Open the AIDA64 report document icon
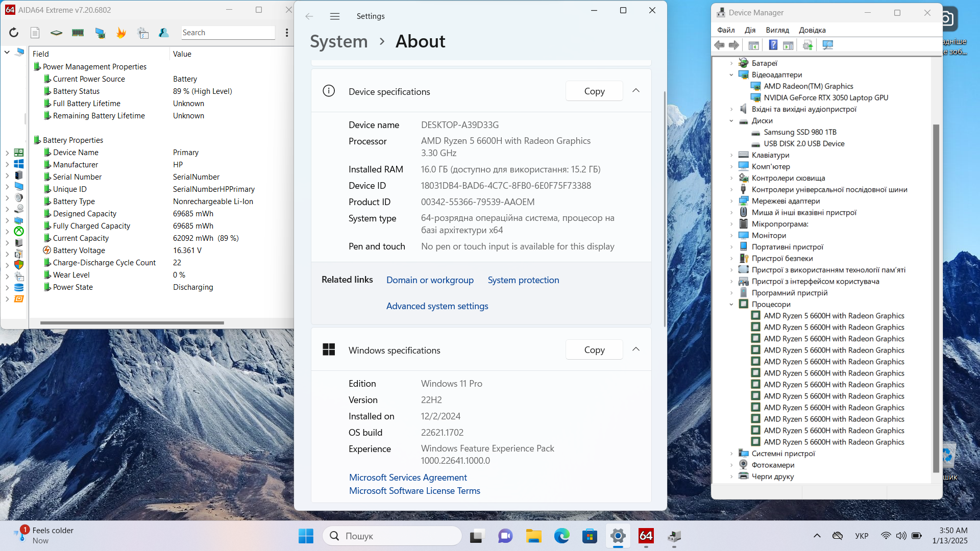This screenshot has width=980, height=551. 35,33
